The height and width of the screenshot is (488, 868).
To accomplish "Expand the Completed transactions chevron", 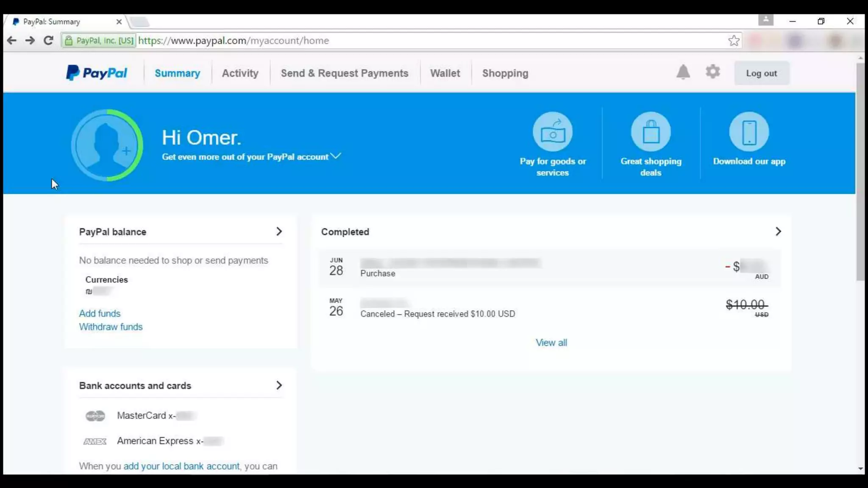I will (x=778, y=232).
